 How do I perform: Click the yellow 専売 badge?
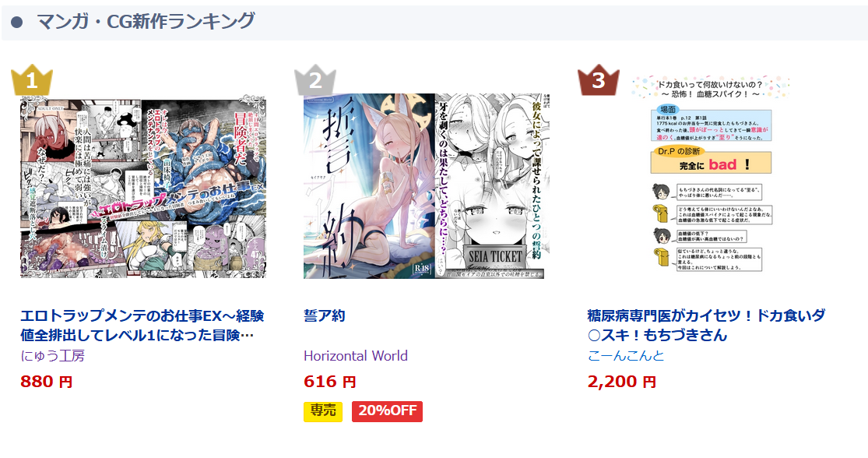[x=323, y=411]
